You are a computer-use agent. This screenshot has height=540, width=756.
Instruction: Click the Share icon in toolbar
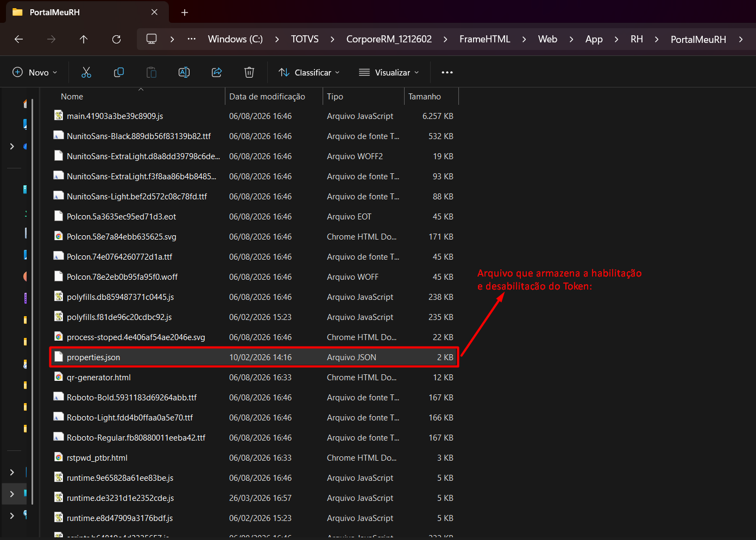(217, 72)
